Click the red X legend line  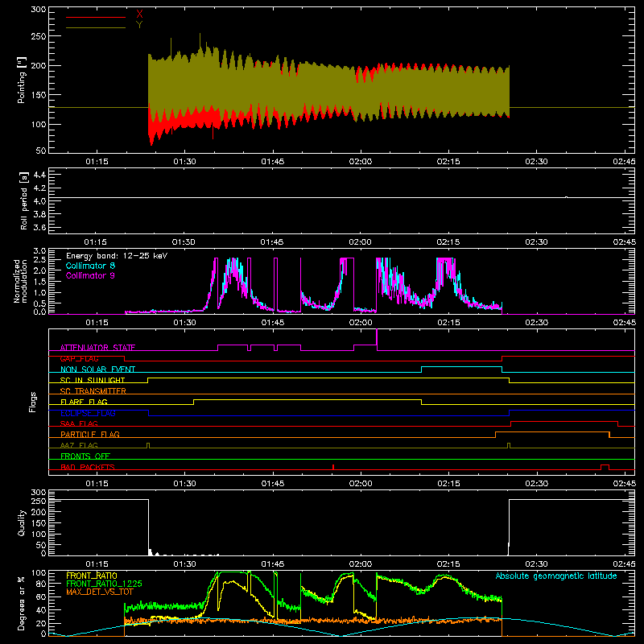tap(96, 17)
